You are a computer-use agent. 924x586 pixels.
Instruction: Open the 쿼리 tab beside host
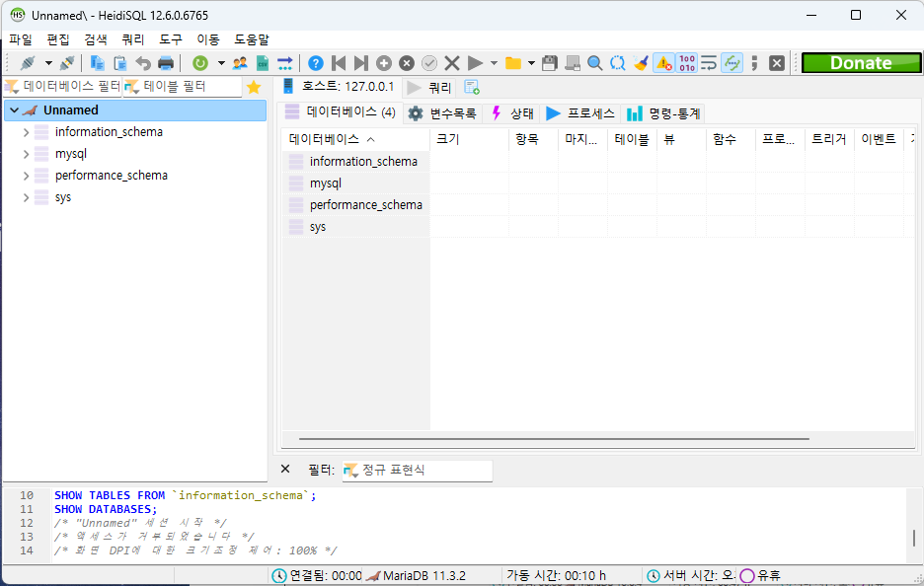pyautogui.click(x=429, y=88)
